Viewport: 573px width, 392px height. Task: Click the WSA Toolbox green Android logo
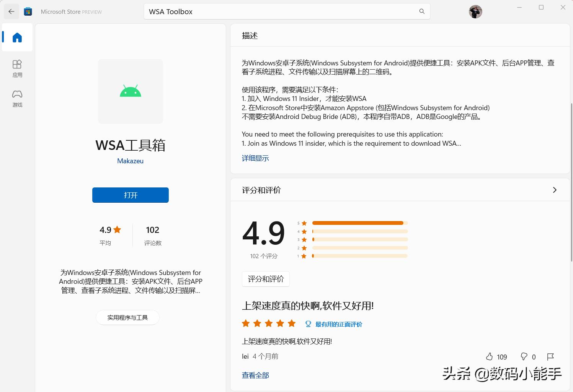tap(130, 91)
